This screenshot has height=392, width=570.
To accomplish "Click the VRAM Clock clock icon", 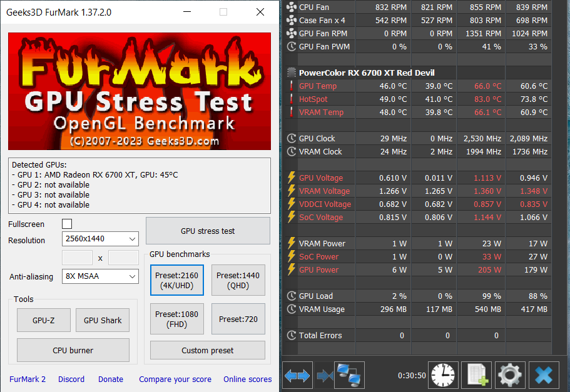I will [292, 151].
